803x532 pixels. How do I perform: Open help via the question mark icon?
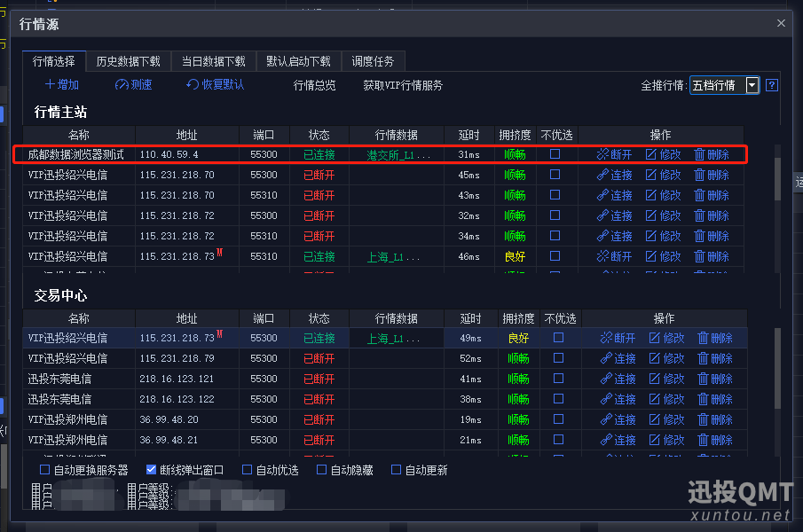tap(772, 85)
